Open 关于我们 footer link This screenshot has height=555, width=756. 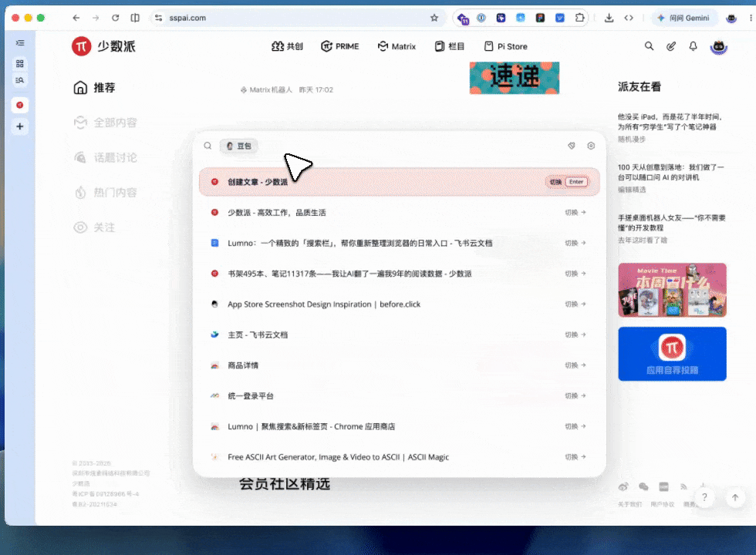tap(629, 504)
